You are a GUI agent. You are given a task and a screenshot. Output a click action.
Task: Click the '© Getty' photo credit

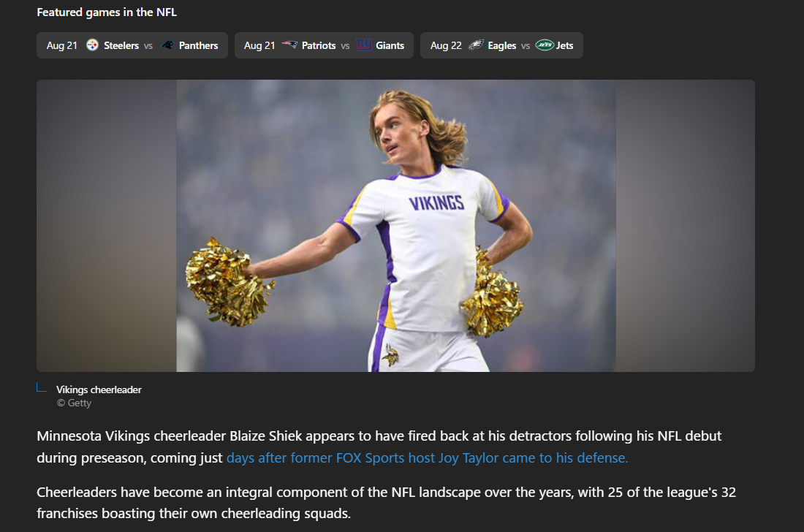pos(75,403)
